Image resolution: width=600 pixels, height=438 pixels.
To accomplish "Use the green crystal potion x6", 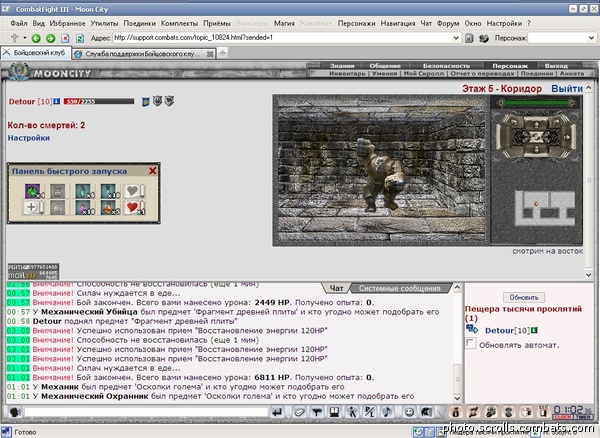I will (83, 191).
